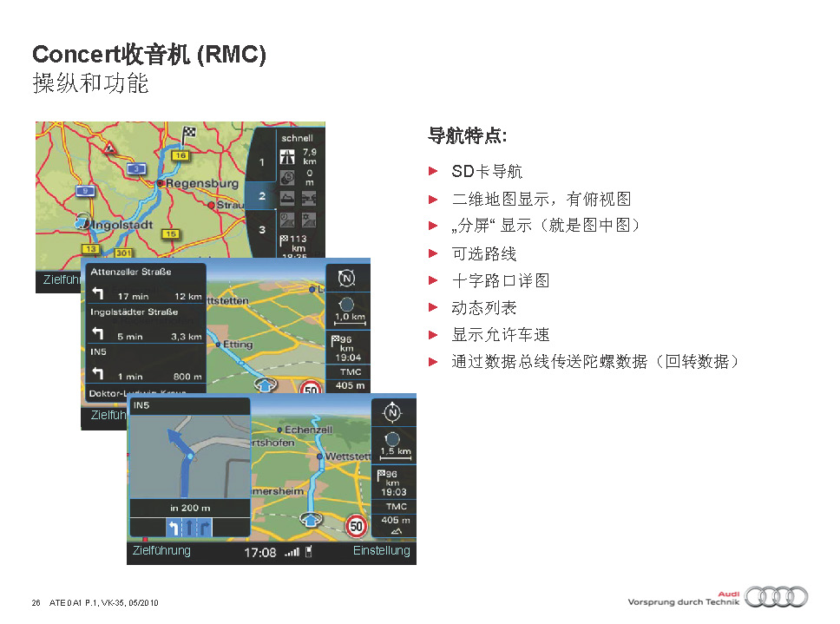
Task: Click the checkered destination flag on the Regensburg map
Action: [188, 135]
